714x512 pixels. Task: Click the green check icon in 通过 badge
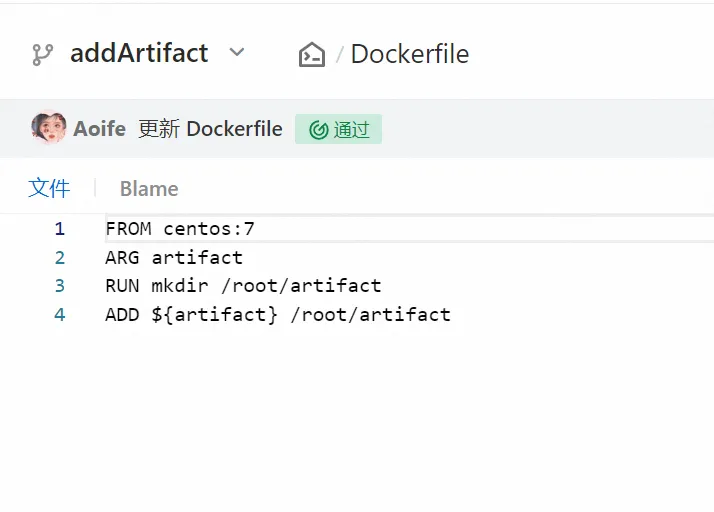319,130
